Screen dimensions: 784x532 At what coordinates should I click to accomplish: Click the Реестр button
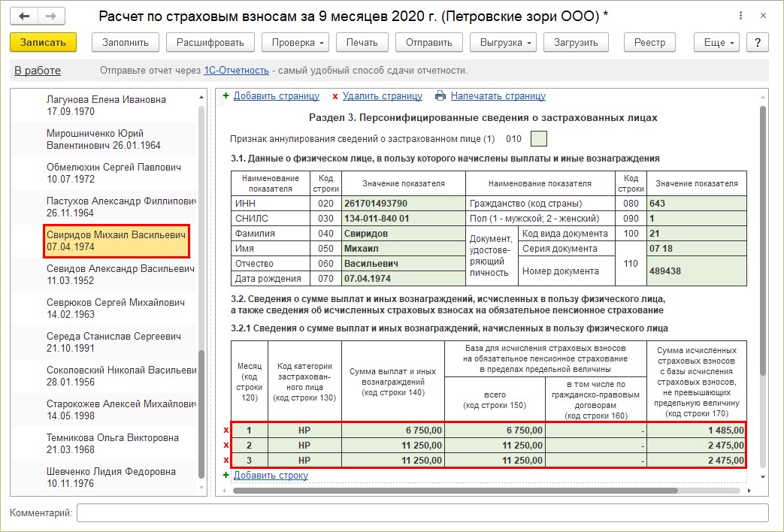click(649, 43)
